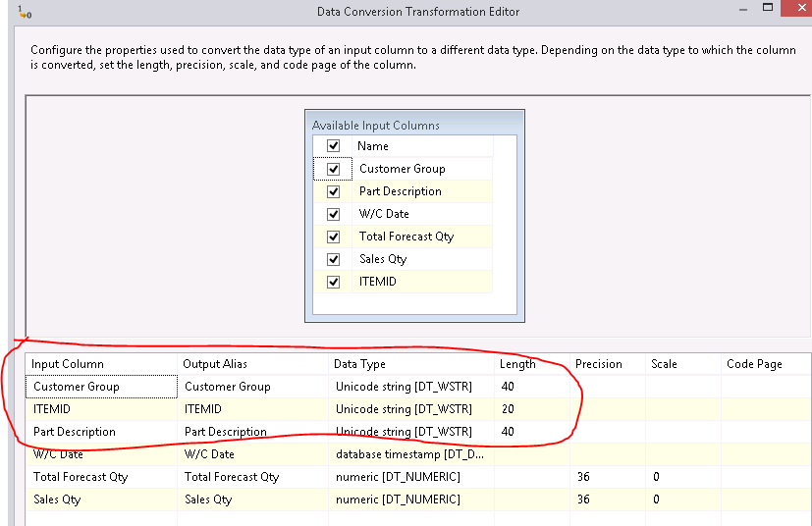Click the Scale column header

[682, 364]
